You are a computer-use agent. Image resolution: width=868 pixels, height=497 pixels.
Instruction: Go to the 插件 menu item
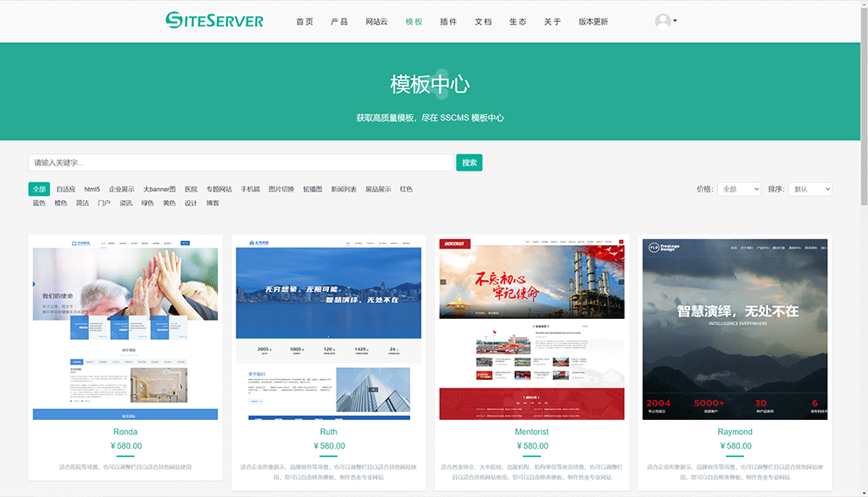click(x=448, y=21)
